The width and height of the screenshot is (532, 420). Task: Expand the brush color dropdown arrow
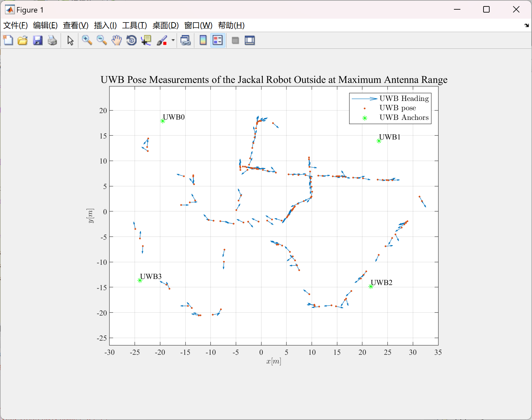click(173, 40)
